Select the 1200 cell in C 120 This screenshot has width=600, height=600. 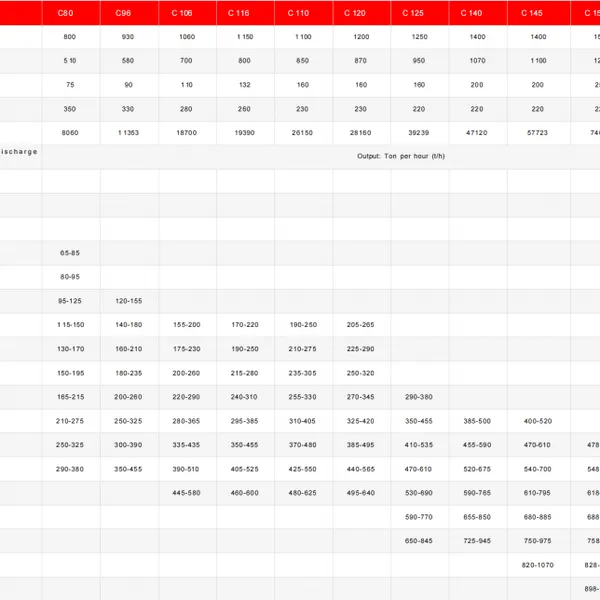(361, 37)
